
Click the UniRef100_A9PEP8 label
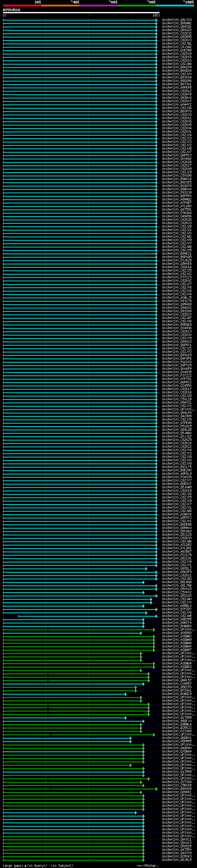[x=177, y=88]
